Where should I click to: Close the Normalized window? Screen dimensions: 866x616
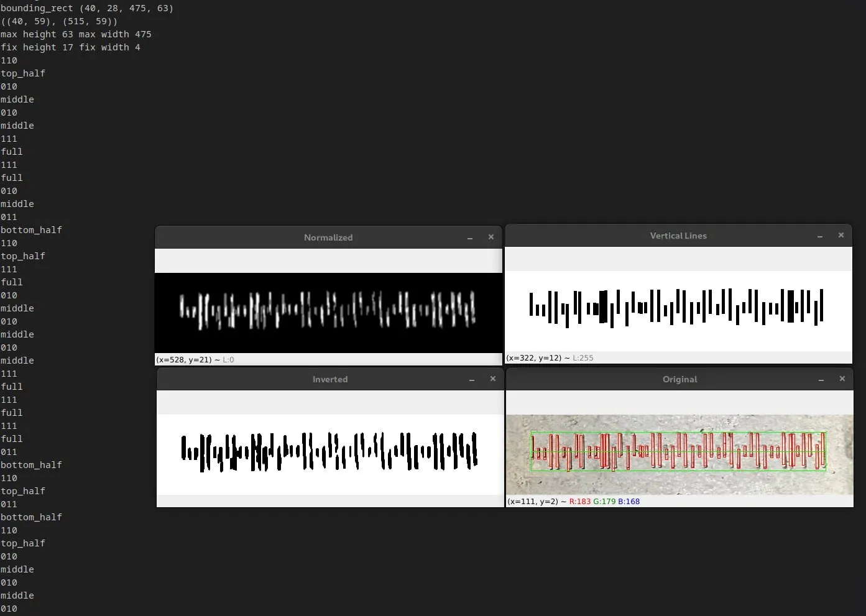[491, 237]
